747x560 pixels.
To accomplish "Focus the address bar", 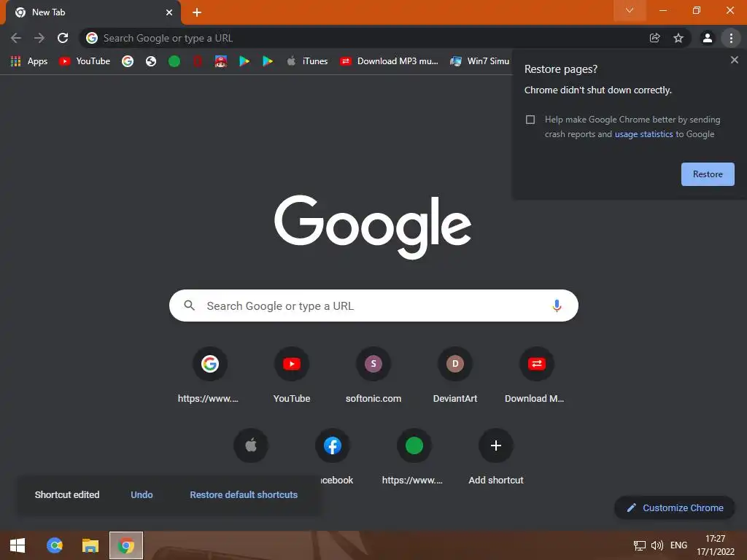I will (362, 38).
